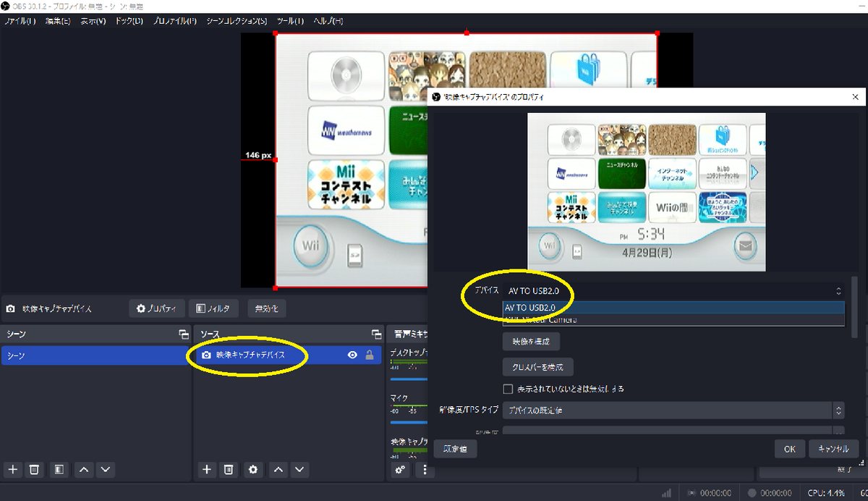The height and width of the screenshot is (501, 868).
Task: Confirm the dialog with OK
Action: [790, 449]
